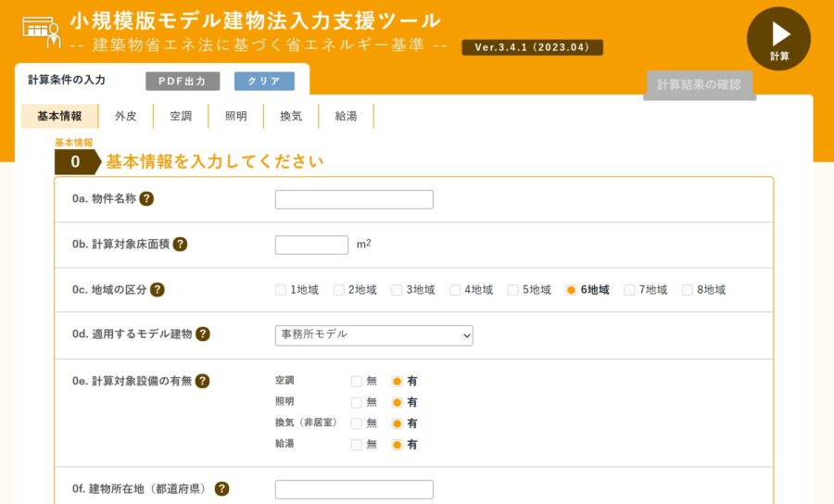Click the 基本情報を入力してください heading
The width and height of the screenshot is (834, 504).
(215, 161)
